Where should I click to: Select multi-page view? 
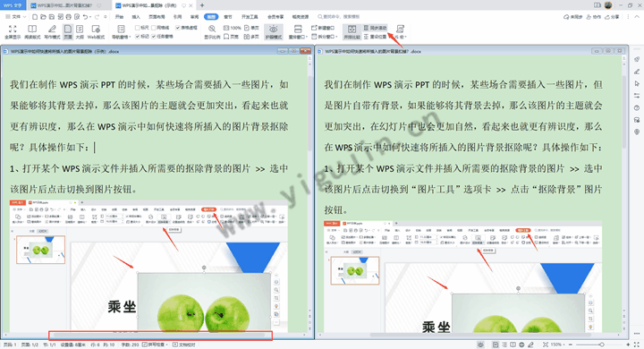pos(251,37)
